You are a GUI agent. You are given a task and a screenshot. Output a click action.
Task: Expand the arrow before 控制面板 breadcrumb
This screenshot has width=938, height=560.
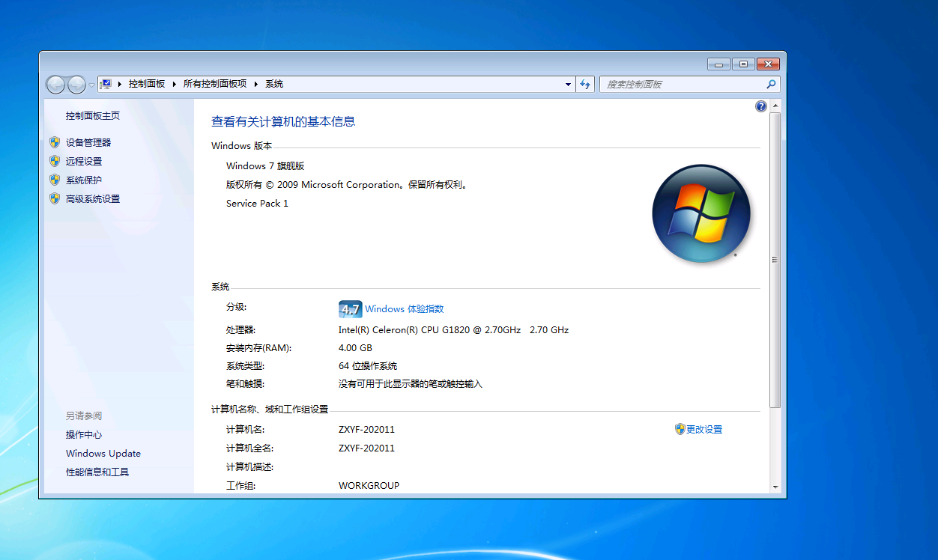pos(120,84)
